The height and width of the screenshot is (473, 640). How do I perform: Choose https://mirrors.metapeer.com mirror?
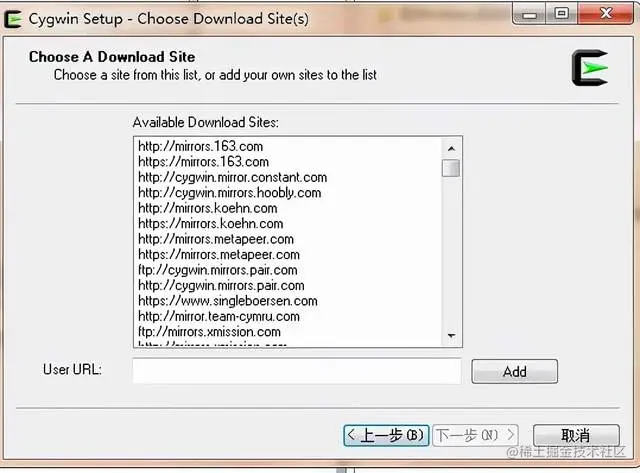pyautogui.click(x=219, y=255)
